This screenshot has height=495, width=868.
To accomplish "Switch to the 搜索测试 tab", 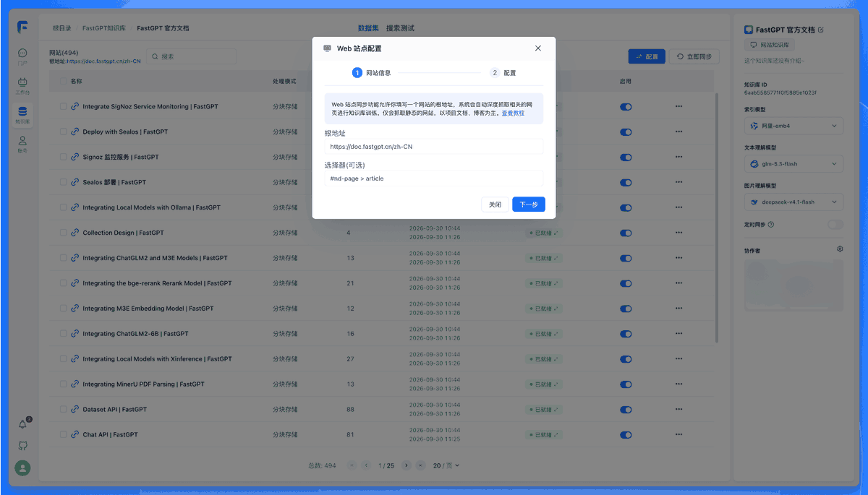I will tap(400, 28).
